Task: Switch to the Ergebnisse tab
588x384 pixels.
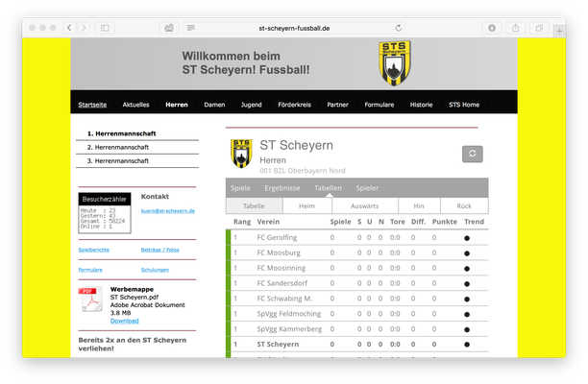Action: (282, 188)
